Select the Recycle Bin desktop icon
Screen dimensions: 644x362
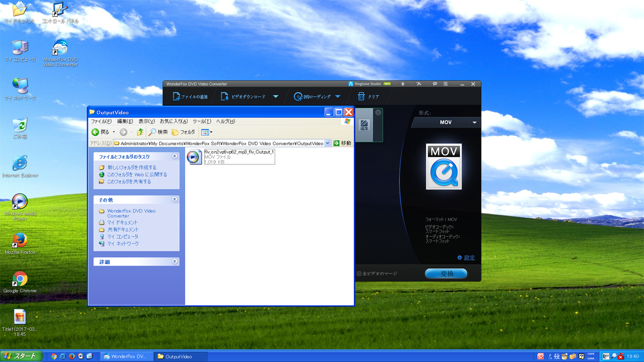pos(20,129)
